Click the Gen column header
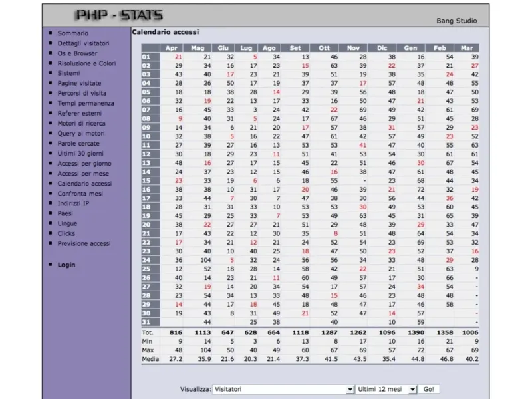Image resolution: width=532 pixels, height=399 pixels. click(410, 48)
